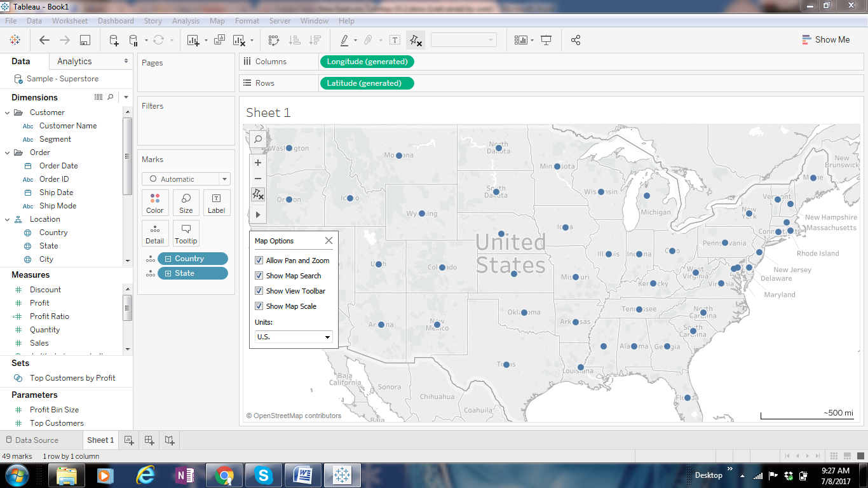Expand the State pill in Marks
This screenshot has width=868, height=488.
point(168,273)
